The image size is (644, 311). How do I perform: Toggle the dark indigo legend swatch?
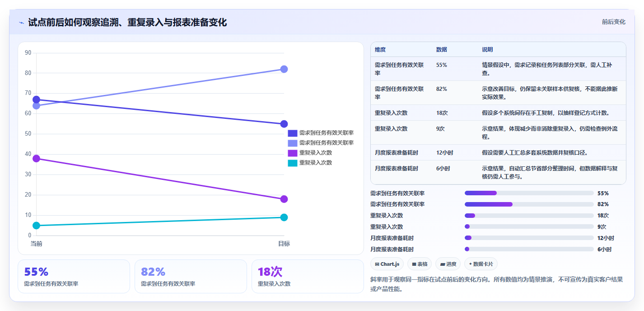(293, 133)
